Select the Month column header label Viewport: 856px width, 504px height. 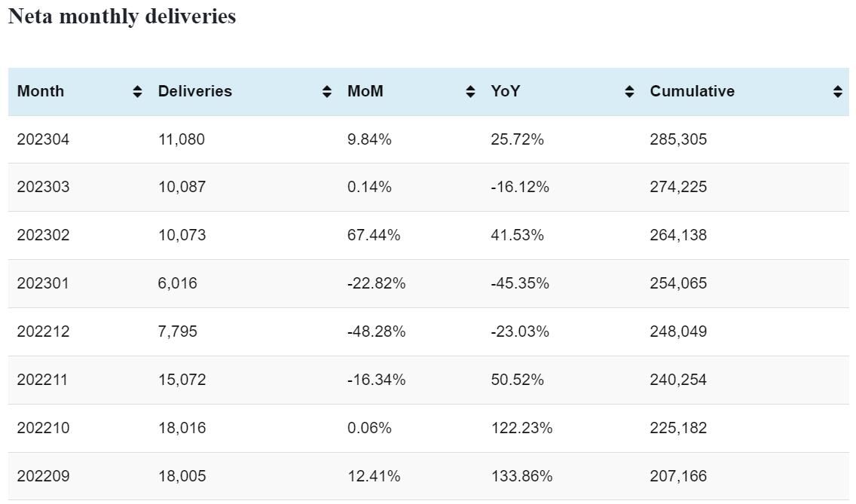41,91
